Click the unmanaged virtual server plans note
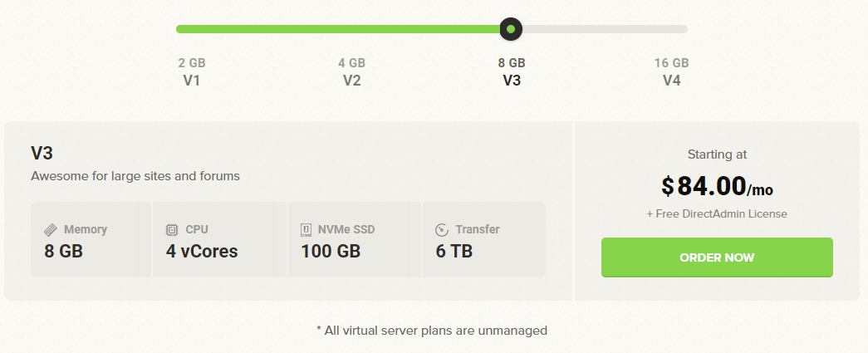This screenshot has width=868, height=353. [432, 331]
